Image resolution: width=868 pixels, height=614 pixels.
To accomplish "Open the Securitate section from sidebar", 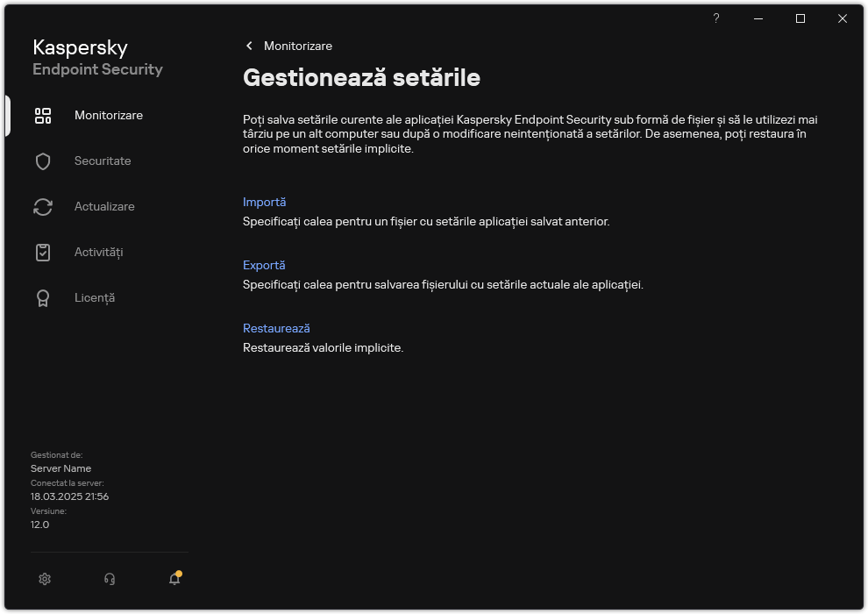I will pos(103,161).
